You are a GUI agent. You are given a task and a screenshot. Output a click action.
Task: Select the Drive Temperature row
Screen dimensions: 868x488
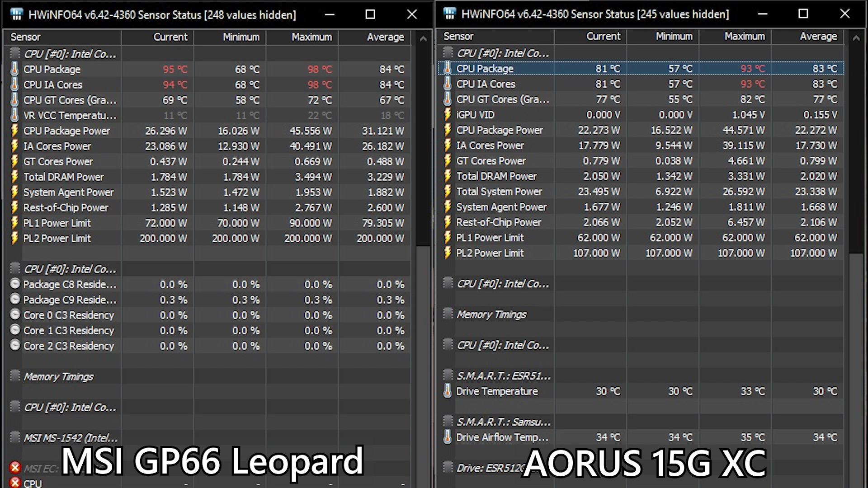click(641, 391)
